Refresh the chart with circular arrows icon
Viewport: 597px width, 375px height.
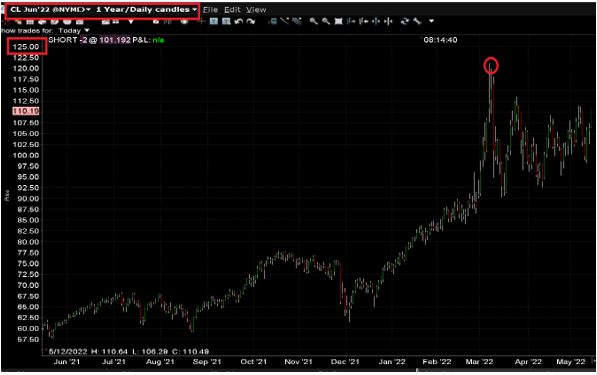tap(405, 21)
